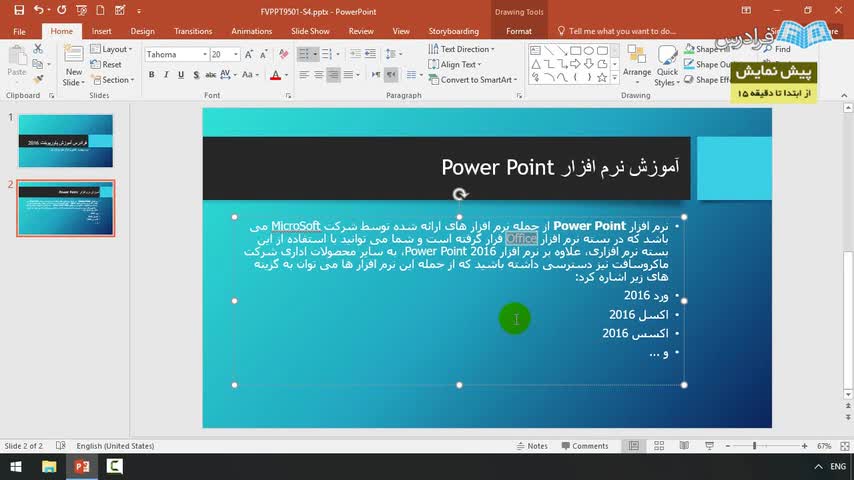
Task: Pick the rectangle shape in gallery
Action: 575,51
